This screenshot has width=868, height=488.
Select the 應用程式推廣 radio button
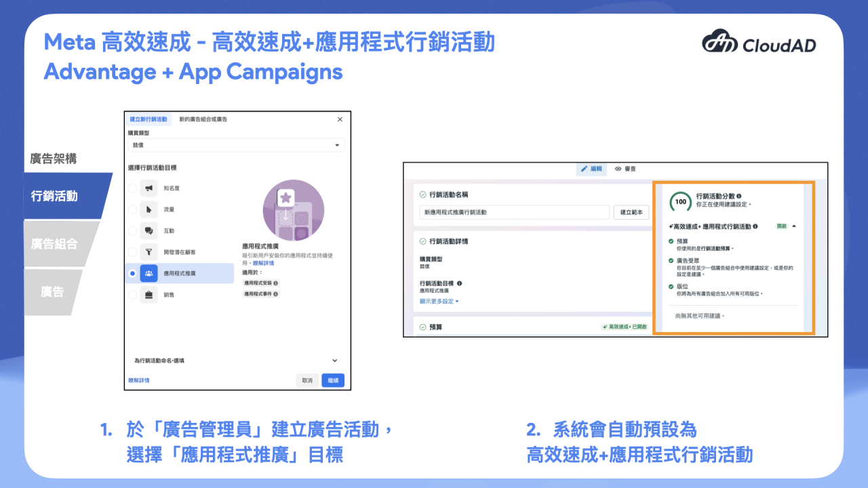click(132, 274)
